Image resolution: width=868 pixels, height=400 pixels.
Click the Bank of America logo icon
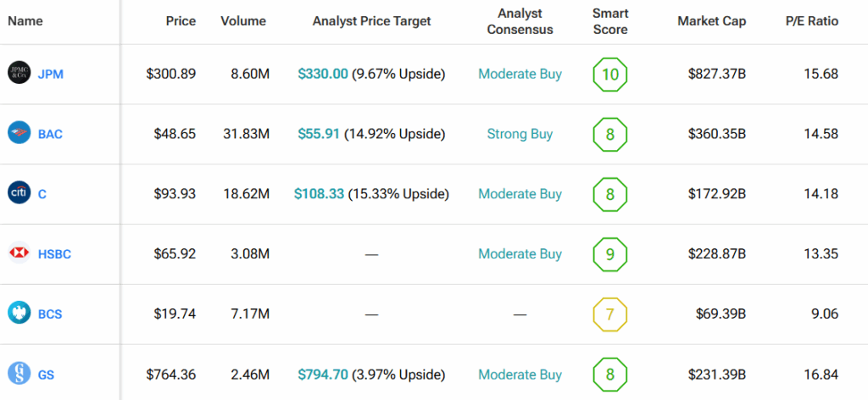click(19, 134)
